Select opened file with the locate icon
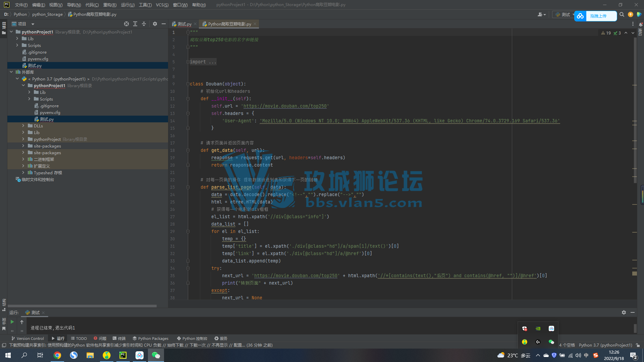644x362 pixels. tap(126, 24)
